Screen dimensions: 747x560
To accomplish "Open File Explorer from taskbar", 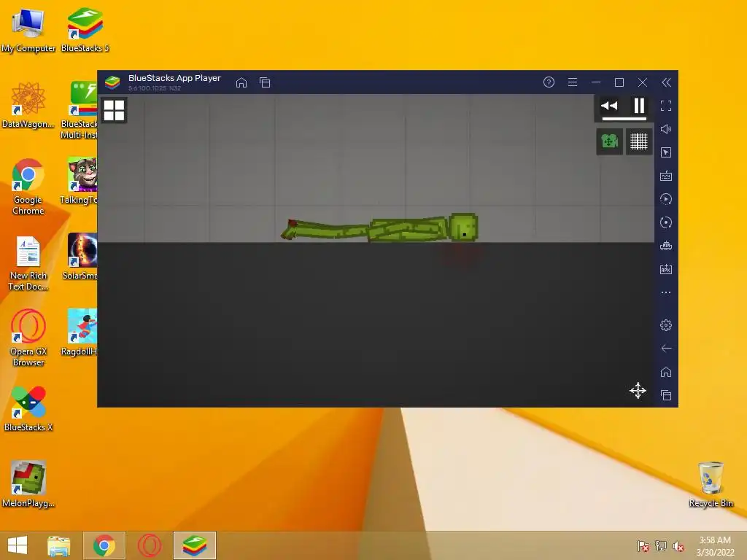I will click(58, 545).
